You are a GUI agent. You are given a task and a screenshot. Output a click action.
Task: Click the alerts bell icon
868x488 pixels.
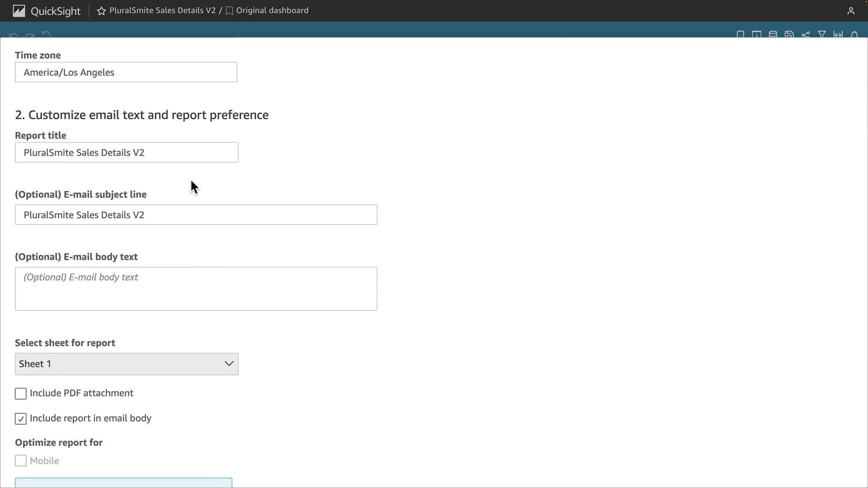pyautogui.click(x=854, y=35)
